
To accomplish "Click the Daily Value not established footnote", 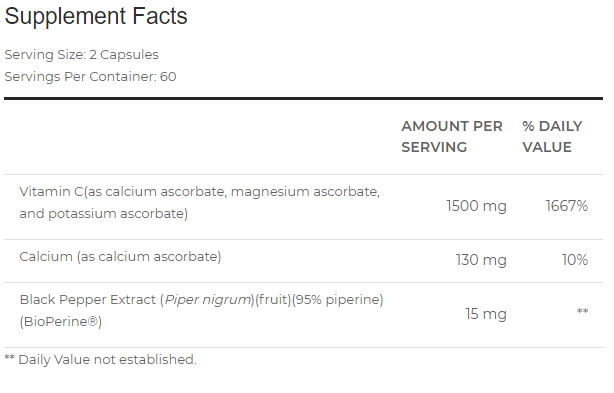I will [101, 360].
